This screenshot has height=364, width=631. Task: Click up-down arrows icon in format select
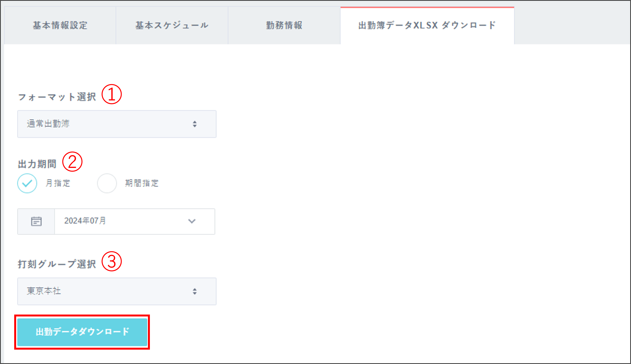pos(194,124)
